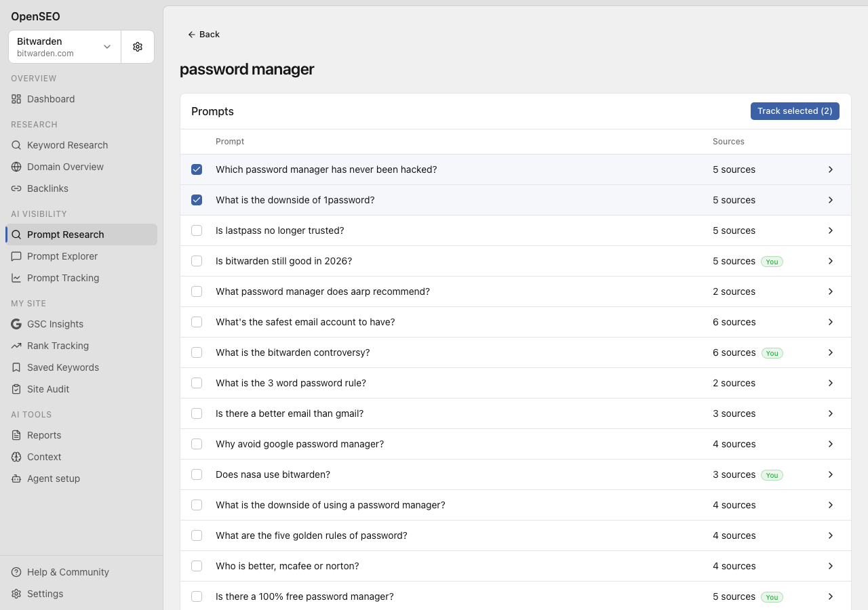
Task: Click the Saved Keywords bookmark icon
Action: click(16, 367)
